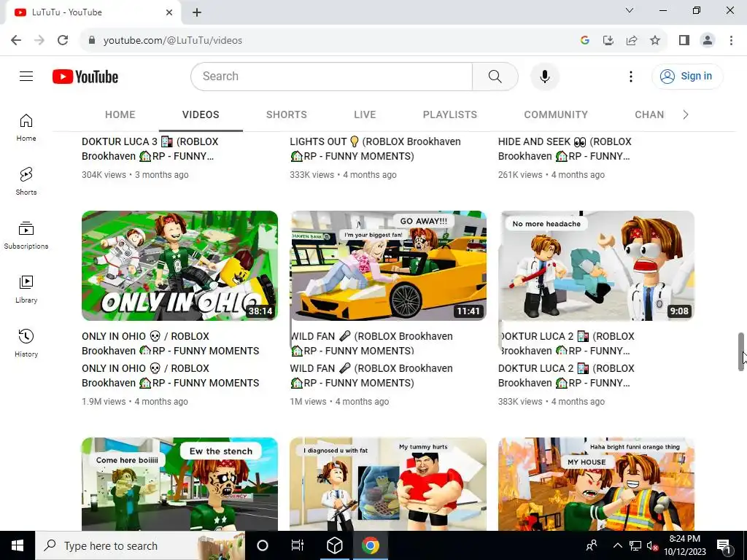The image size is (747, 560).
Task: Toggle the browser side panel
Action: coord(684,40)
